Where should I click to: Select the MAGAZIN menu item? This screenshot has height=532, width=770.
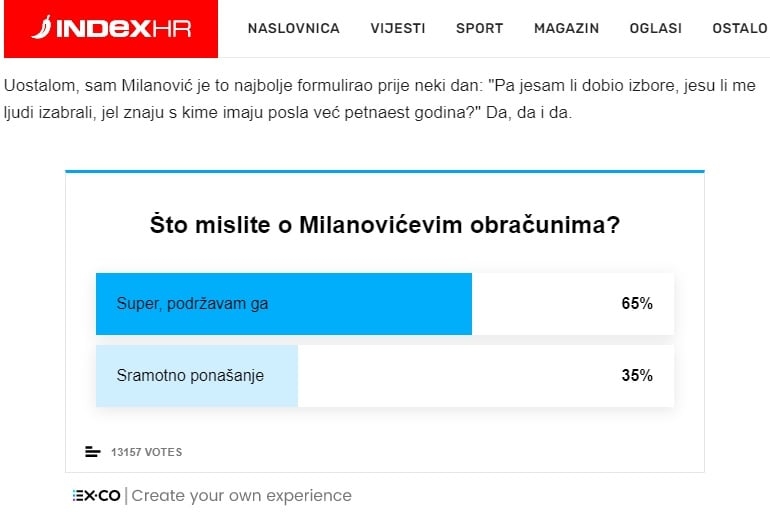[566, 28]
